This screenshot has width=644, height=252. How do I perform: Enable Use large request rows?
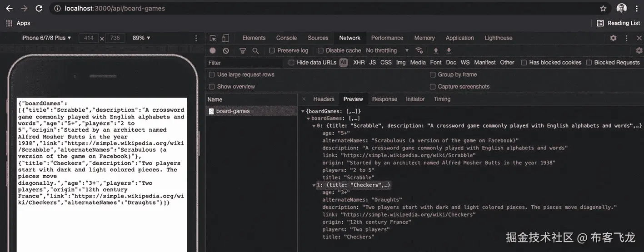coord(212,74)
